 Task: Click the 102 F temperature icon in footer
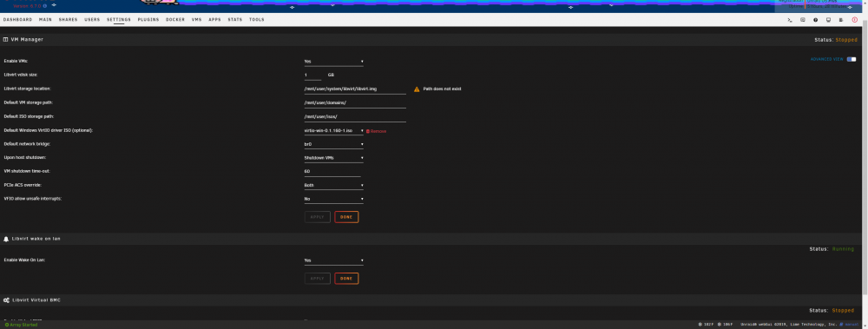pos(700,325)
